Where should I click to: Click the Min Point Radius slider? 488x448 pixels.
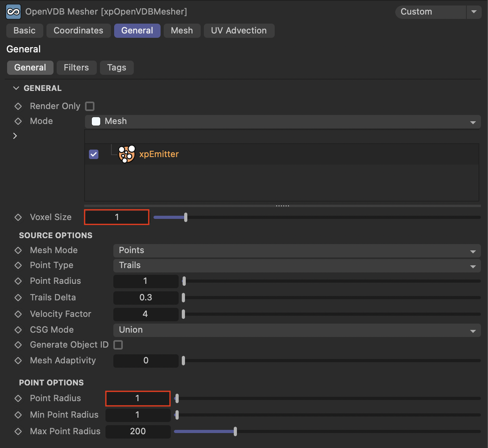327,415
